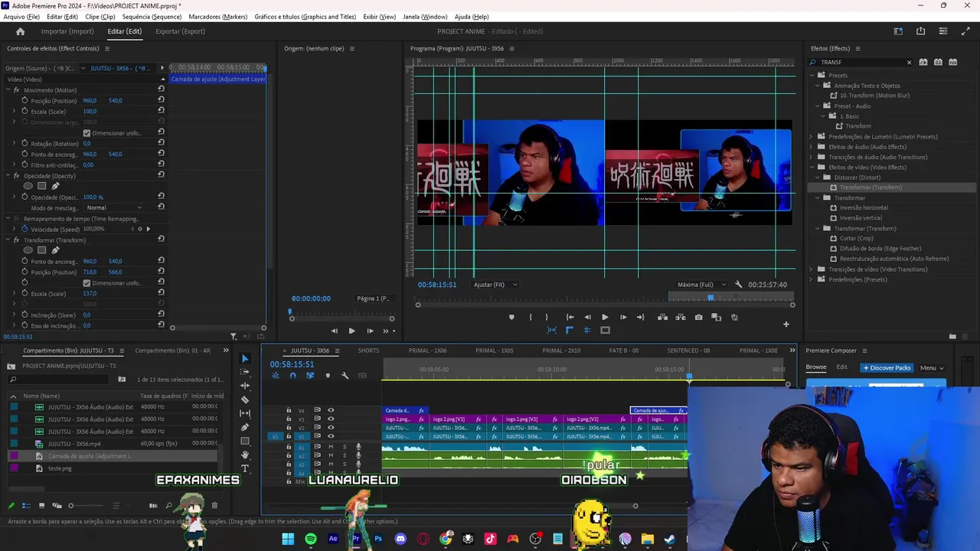The height and width of the screenshot is (551, 980).
Task: Open PRIMAL - 1X06 sequence tab
Action: tap(427, 350)
